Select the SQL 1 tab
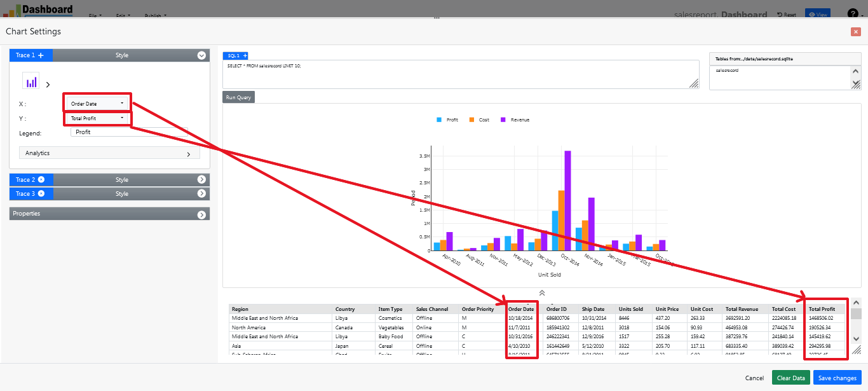 [233, 56]
